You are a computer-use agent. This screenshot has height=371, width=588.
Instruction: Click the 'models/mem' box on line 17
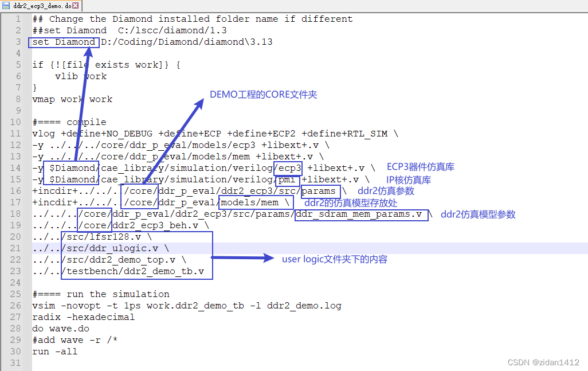point(256,202)
